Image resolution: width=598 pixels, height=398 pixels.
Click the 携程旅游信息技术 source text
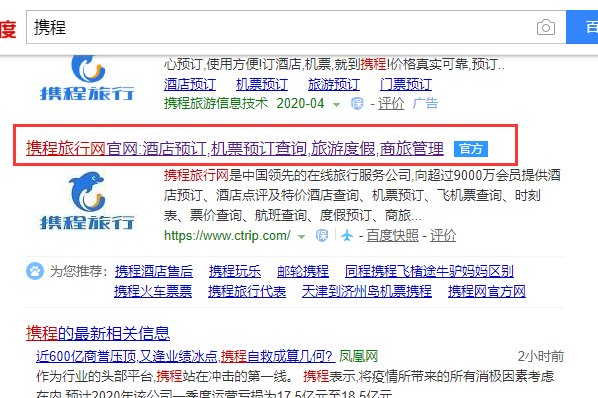216,103
